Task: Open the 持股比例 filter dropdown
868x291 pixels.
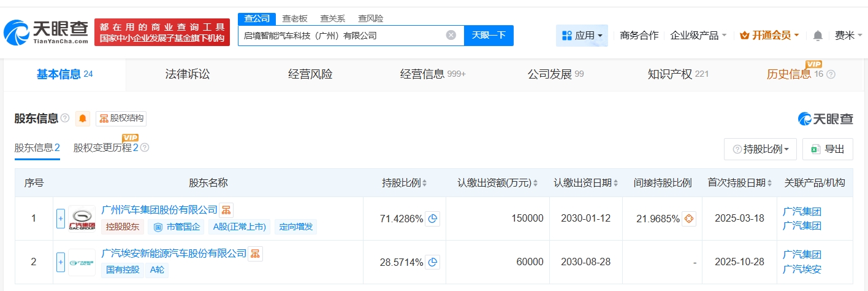Action: click(762, 149)
